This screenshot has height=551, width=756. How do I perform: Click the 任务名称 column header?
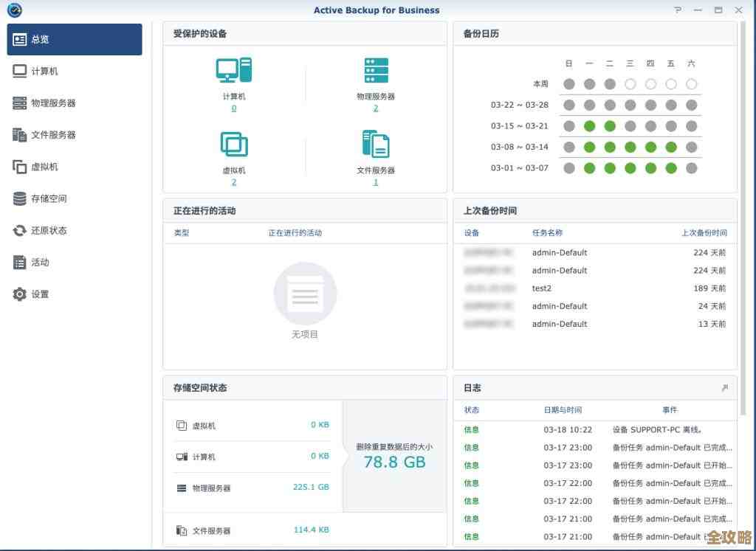[x=547, y=232]
